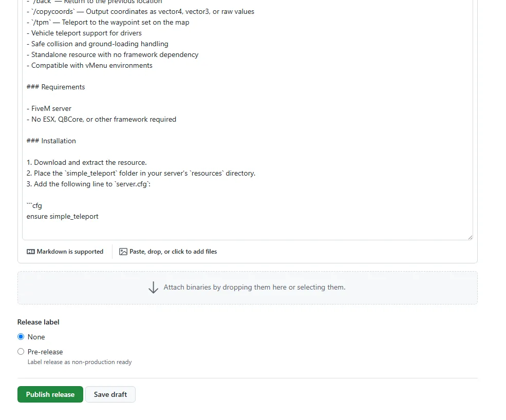Click the textarea resize handle in the corner
The image size is (506, 420).
coord(470,237)
